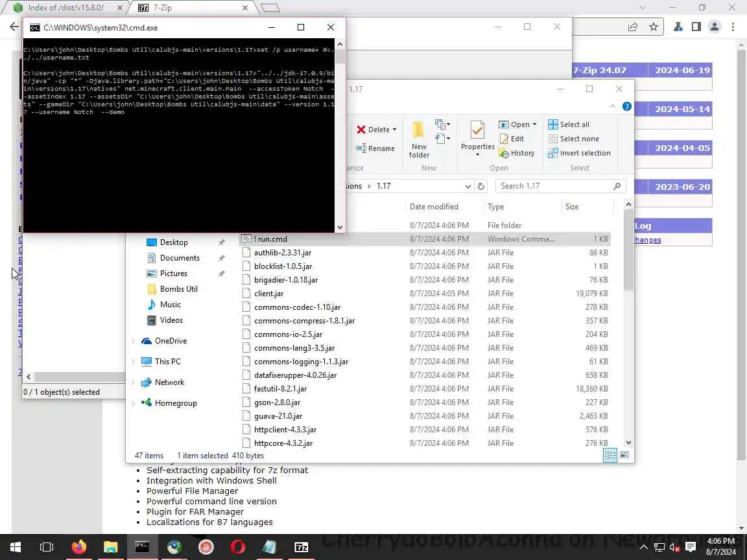Open the Properties ribbon button
Viewport: 747px width, 560px height.
[477, 138]
